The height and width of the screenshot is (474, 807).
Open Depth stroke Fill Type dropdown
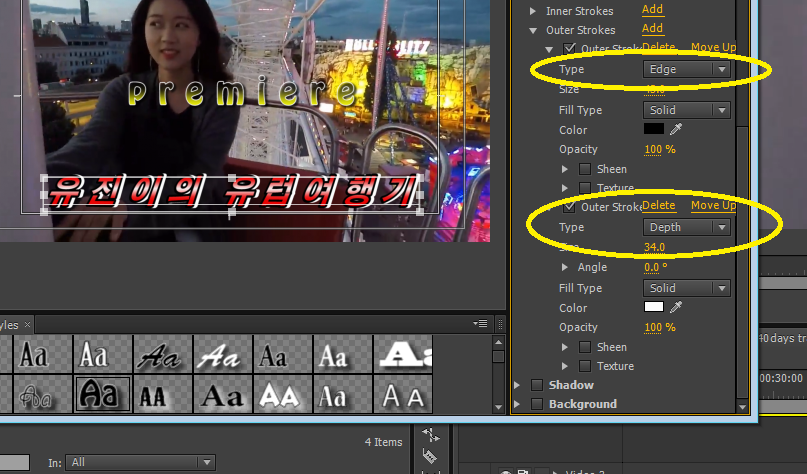[x=687, y=288]
